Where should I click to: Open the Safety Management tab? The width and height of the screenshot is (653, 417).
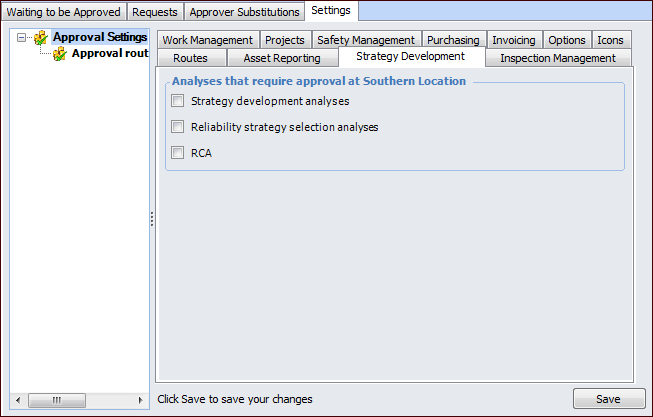366,40
